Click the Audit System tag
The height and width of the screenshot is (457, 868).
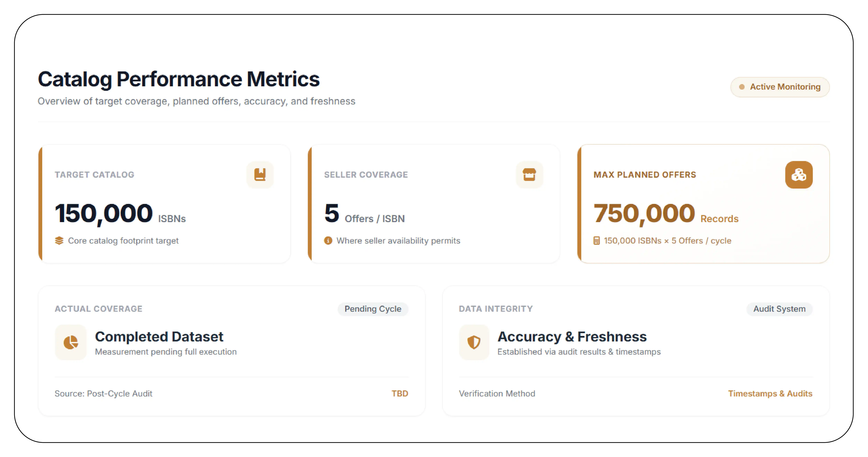coord(779,309)
